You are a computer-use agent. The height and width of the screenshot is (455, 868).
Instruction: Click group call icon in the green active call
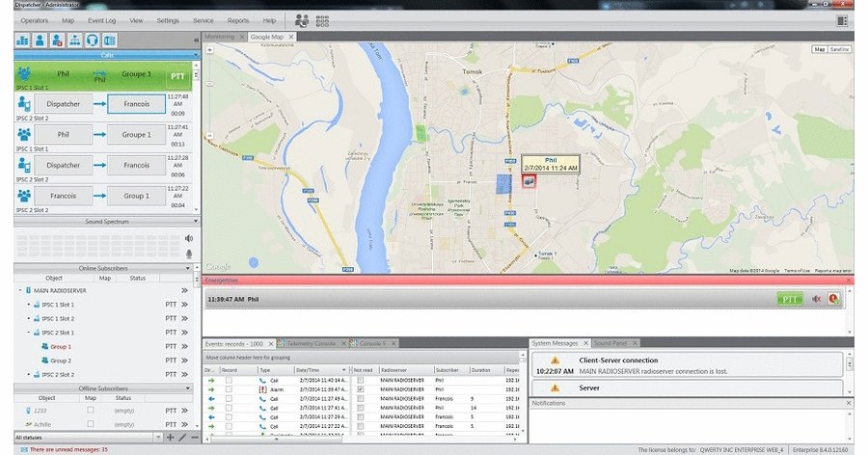tap(24, 73)
